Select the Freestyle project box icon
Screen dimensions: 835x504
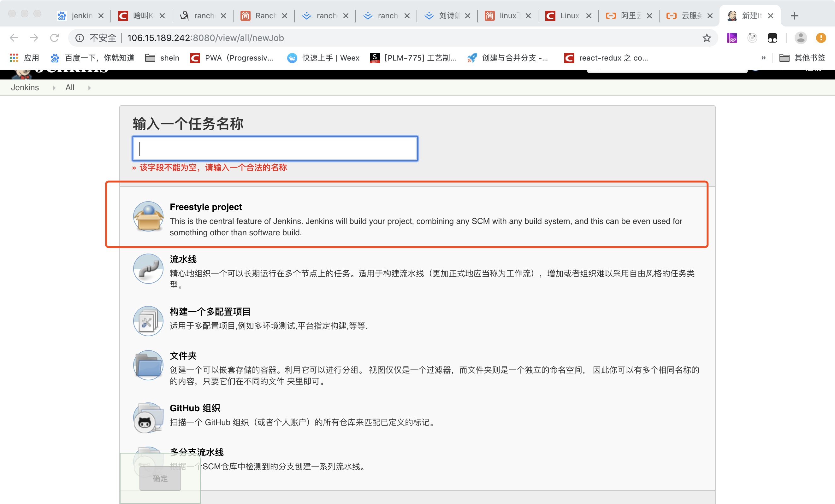coord(148,216)
